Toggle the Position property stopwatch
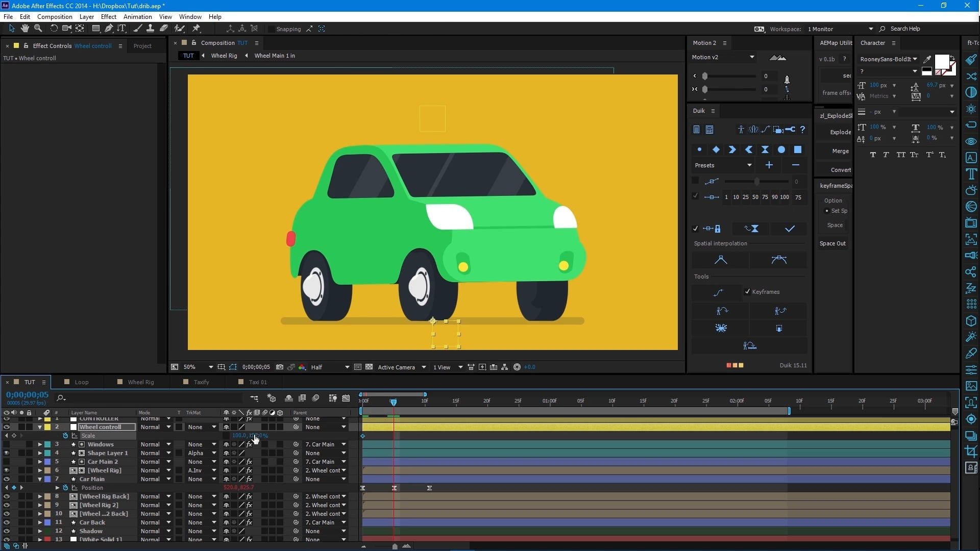Image resolution: width=980 pixels, height=551 pixels. click(x=65, y=488)
